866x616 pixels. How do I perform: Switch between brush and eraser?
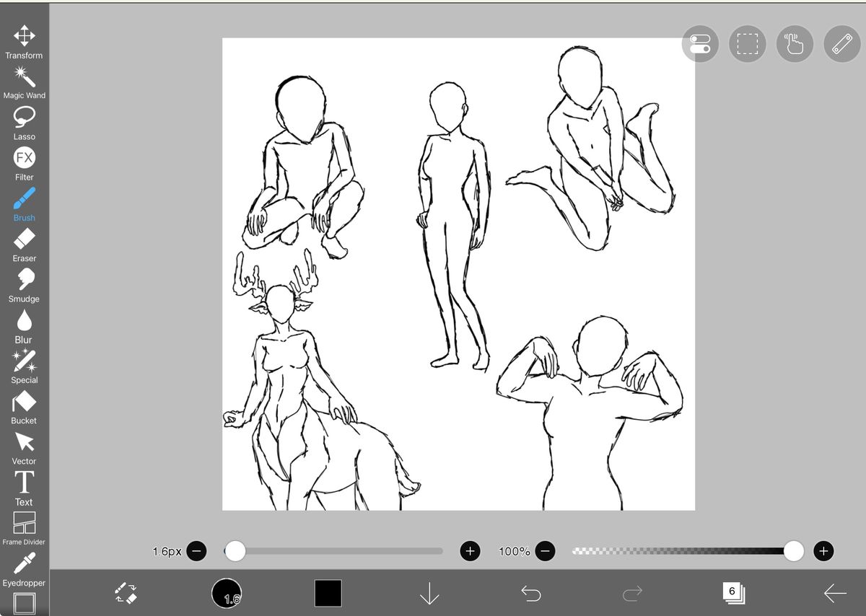coord(126,593)
